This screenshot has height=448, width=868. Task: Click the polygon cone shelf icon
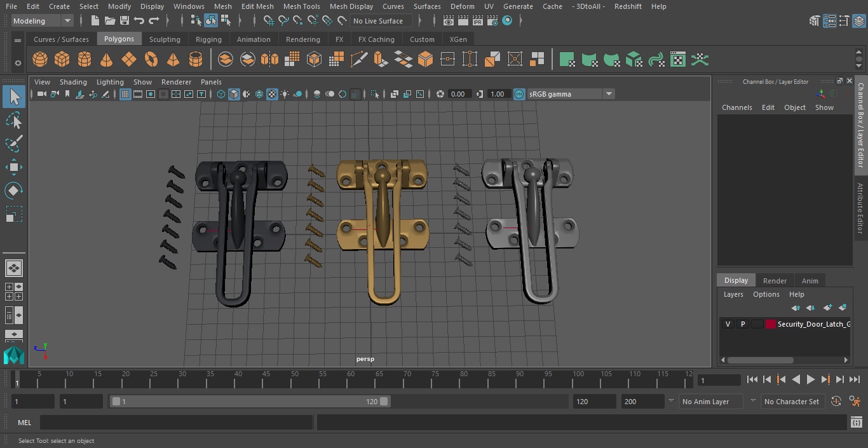(107, 60)
